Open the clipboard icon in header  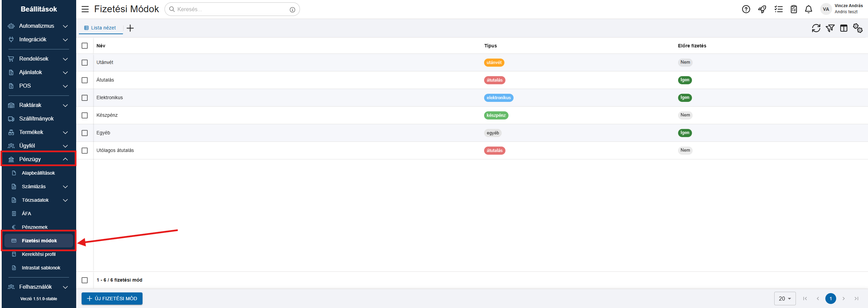(x=794, y=9)
